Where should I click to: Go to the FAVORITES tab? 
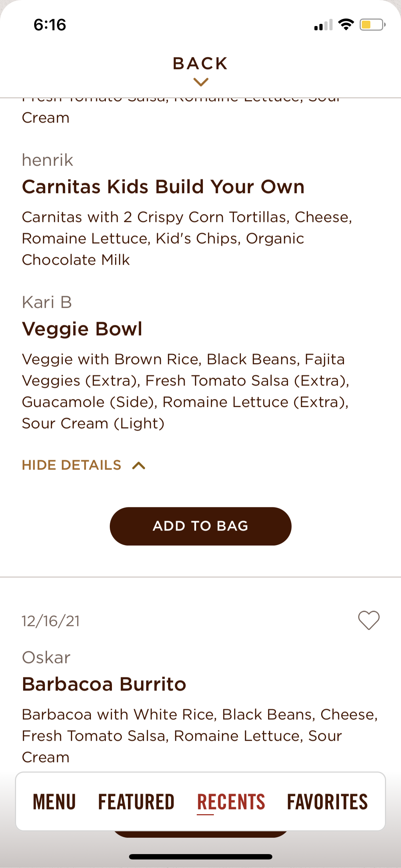point(327,802)
